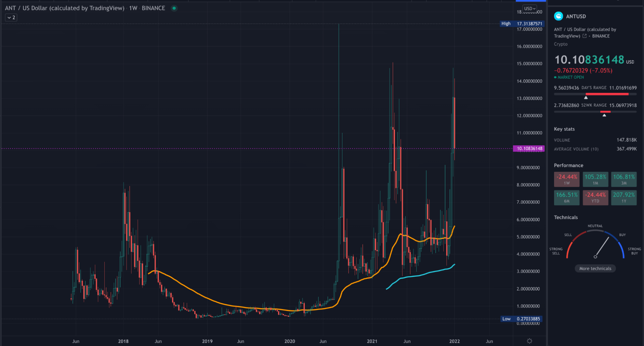The width and height of the screenshot is (644, 346).
Task: Select the 1Y performance tile
Action: [624, 197]
